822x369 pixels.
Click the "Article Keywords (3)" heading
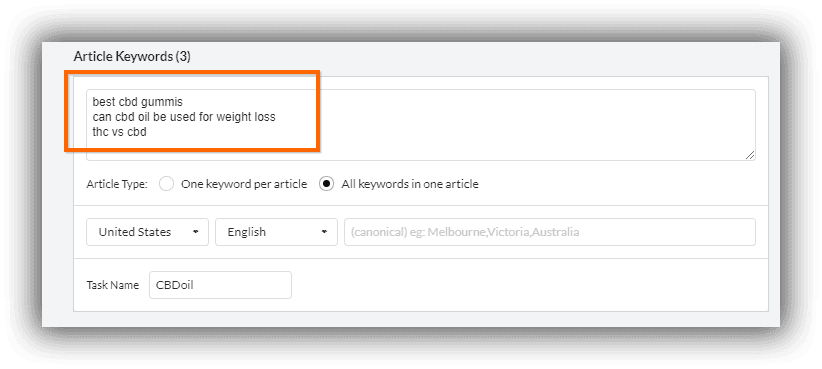click(132, 57)
